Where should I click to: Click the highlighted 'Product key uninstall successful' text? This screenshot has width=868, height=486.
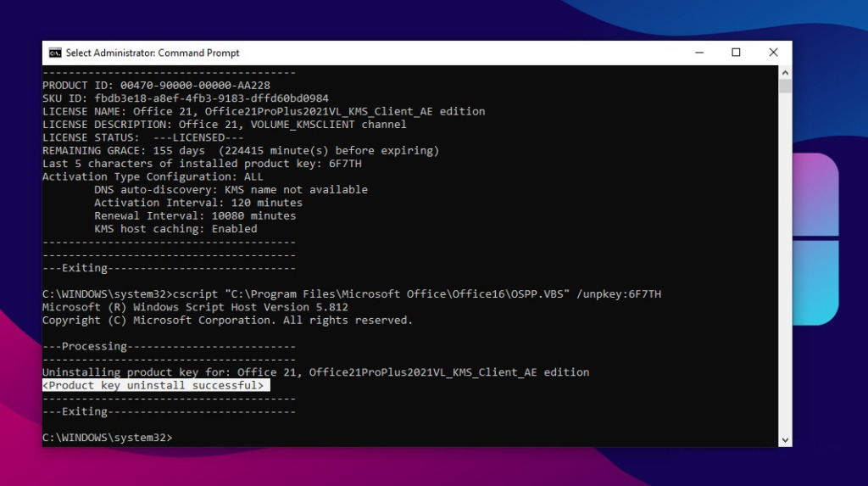[156, 386]
